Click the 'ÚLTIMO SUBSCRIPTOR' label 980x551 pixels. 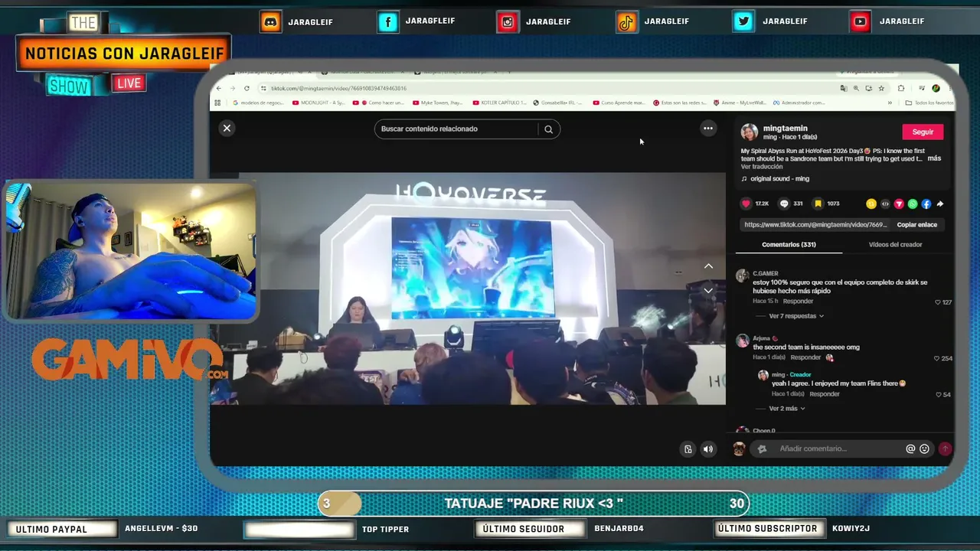tap(768, 529)
